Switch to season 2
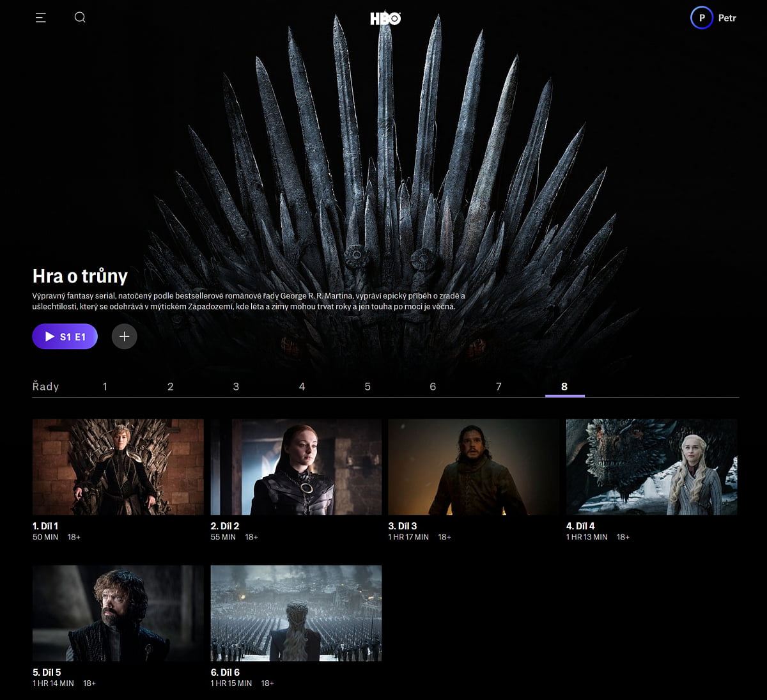Viewport: 767px width, 700px height. [170, 386]
